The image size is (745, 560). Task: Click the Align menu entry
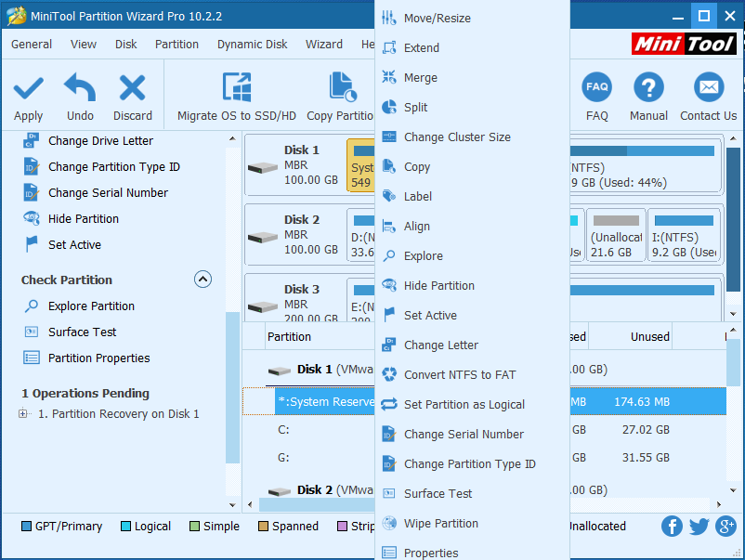(472, 226)
